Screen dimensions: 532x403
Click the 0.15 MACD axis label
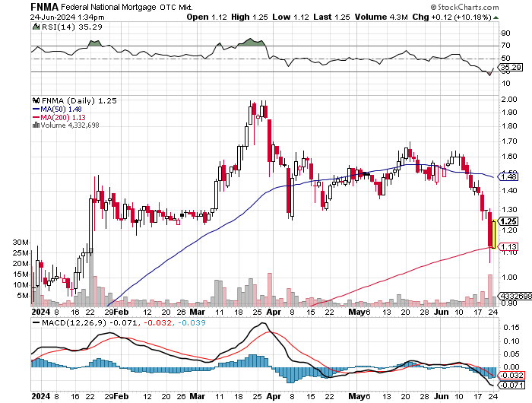point(511,328)
